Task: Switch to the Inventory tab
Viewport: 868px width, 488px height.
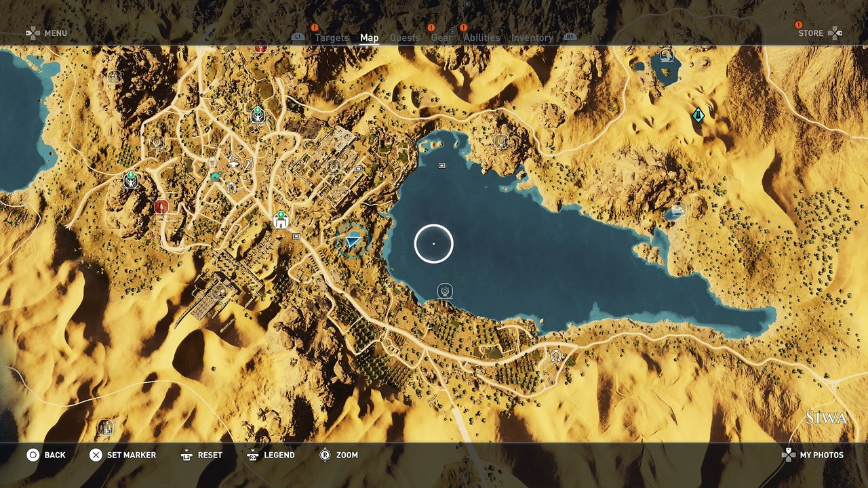Action: coord(532,38)
